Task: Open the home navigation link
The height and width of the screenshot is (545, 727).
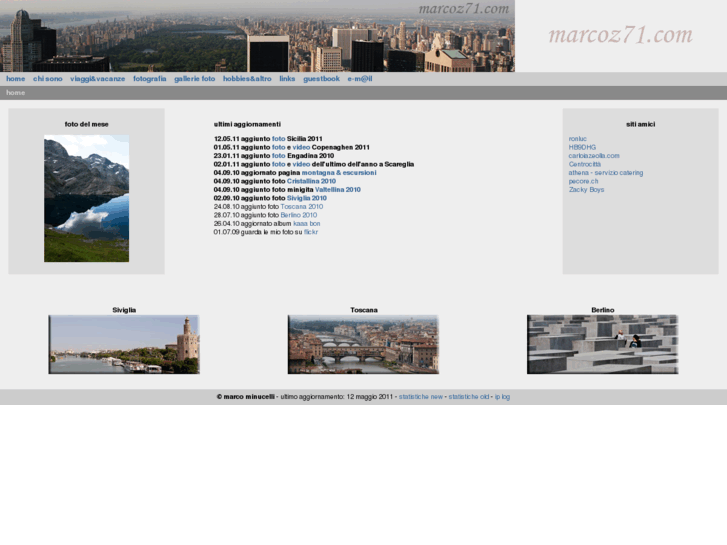Action: coord(15,79)
